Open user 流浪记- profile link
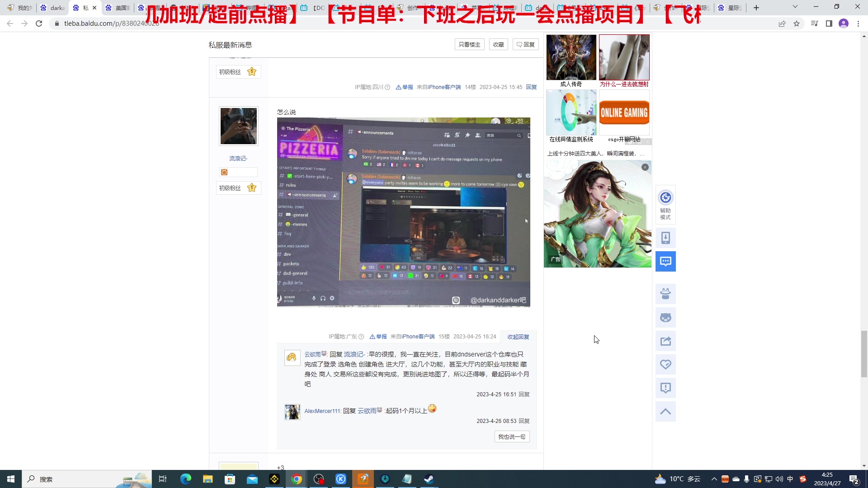The width and height of the screenshot is (868, 488). [238, 159]
